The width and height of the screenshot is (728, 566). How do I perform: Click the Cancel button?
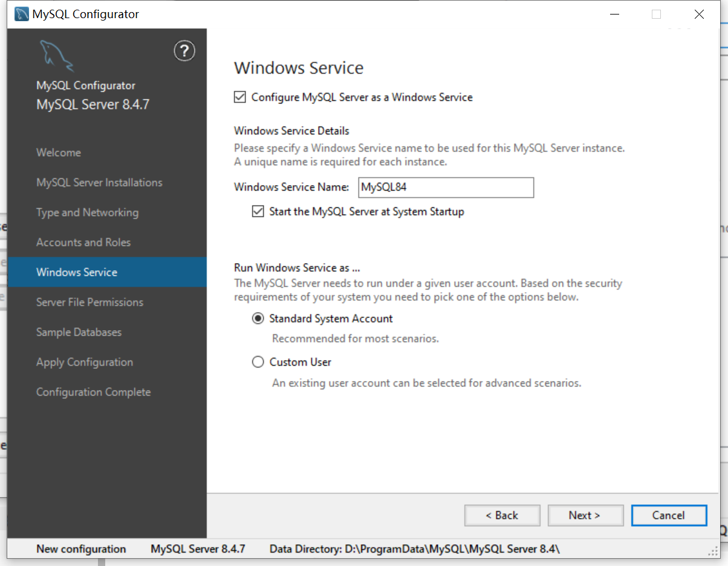point(669,515)
